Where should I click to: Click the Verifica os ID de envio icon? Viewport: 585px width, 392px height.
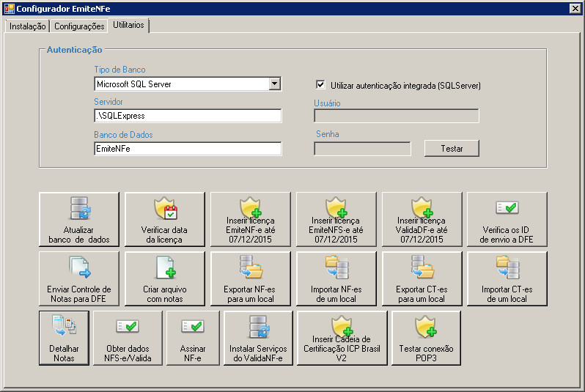coord(507,207)
